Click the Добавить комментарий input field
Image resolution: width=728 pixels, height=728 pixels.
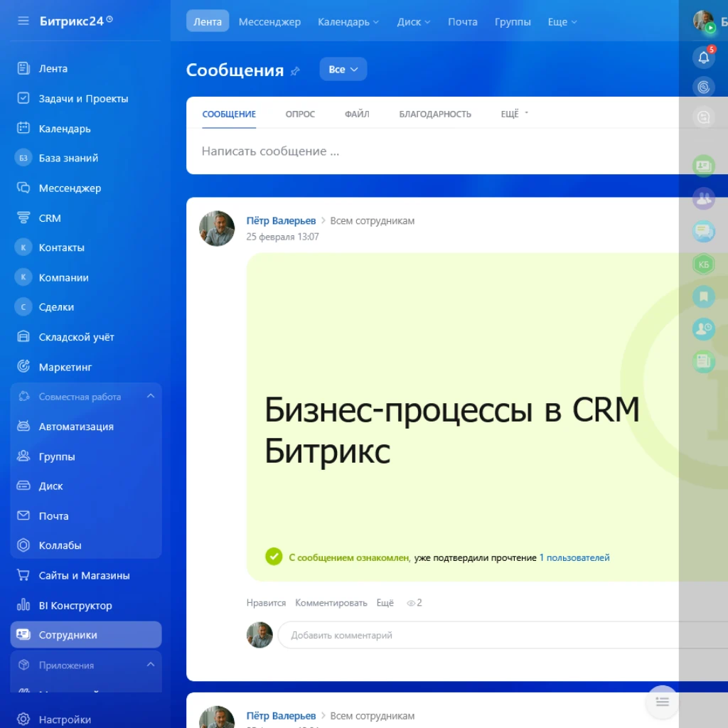427,635
